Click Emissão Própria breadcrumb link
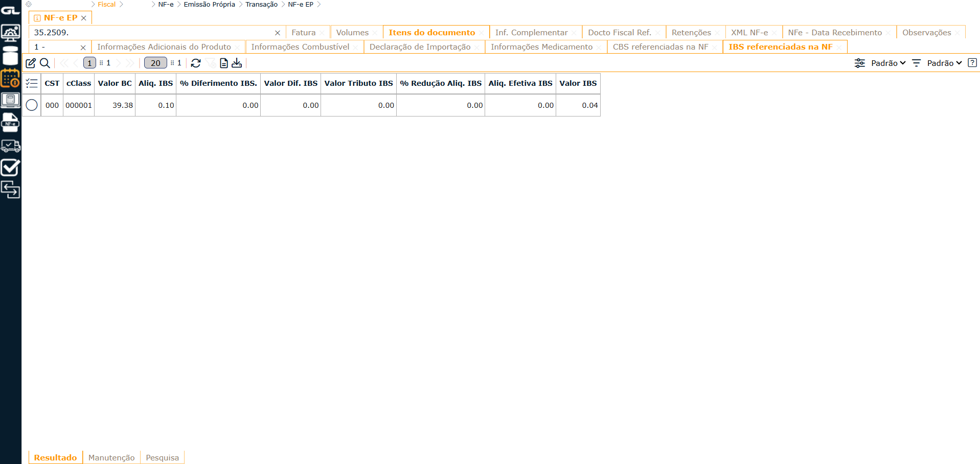Image resolution: width=980 pixels, height=464 pixels. (209, 5)
